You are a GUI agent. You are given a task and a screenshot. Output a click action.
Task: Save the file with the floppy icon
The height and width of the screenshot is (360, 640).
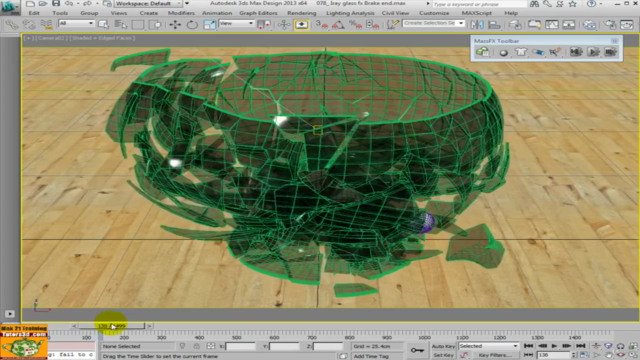[x=56, y=4]
